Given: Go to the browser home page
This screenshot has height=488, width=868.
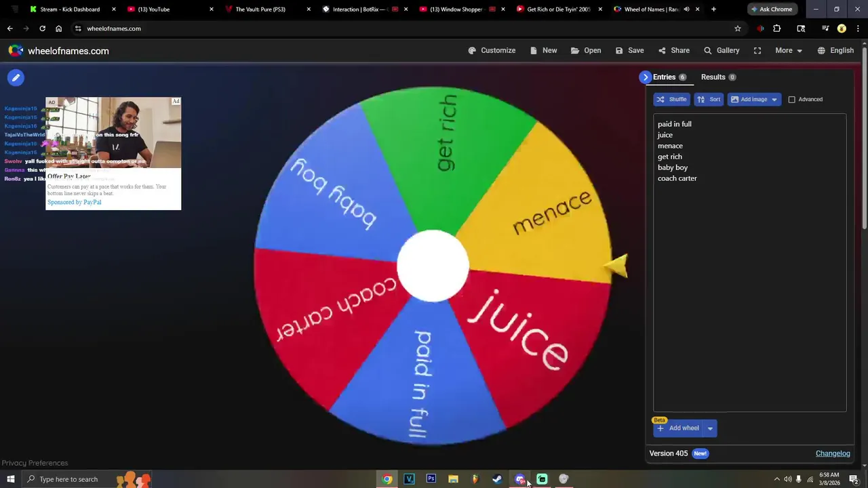Looking at the screenshot, I should 58,28.
